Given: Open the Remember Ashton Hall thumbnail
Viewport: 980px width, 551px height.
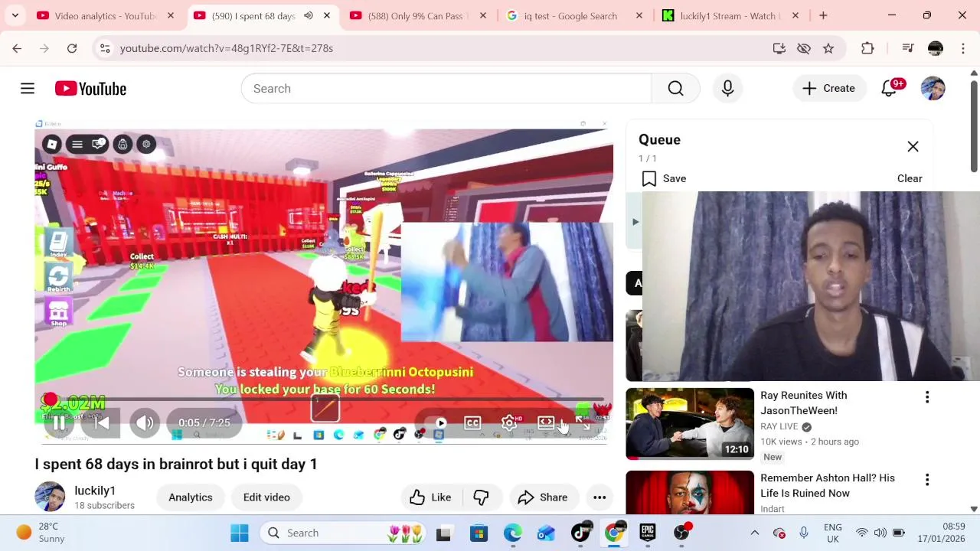Looking at the screenshot, I should tap(690, 492).
